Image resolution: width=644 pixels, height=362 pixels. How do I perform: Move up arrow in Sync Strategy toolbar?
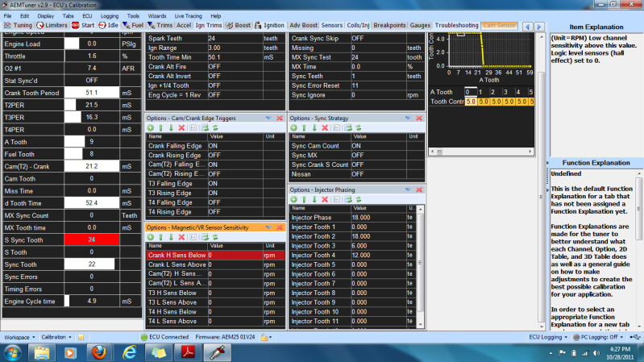(x=304, y=128)
